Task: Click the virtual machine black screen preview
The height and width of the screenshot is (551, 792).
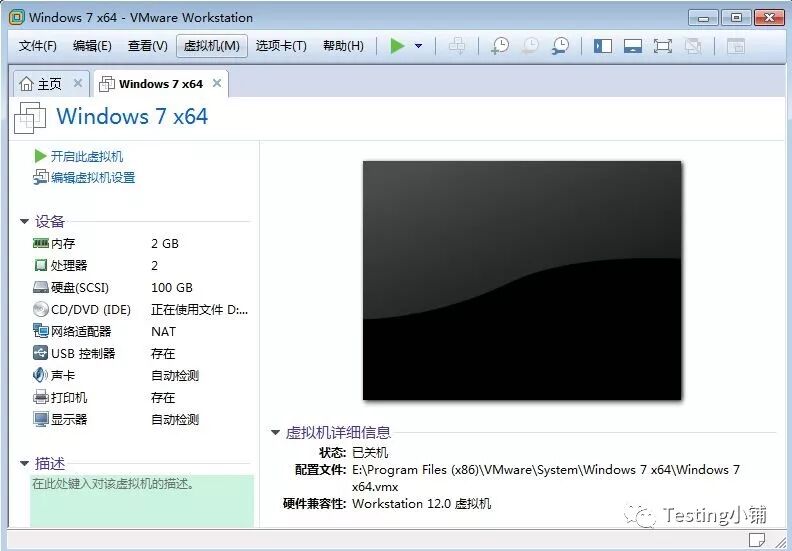Action: point(522,280)
